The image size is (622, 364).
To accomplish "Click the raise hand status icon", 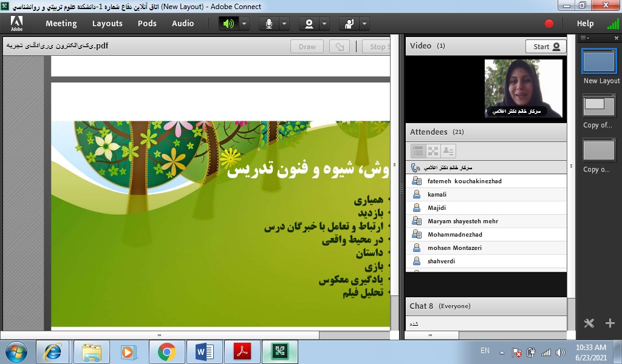I will 349,24.
